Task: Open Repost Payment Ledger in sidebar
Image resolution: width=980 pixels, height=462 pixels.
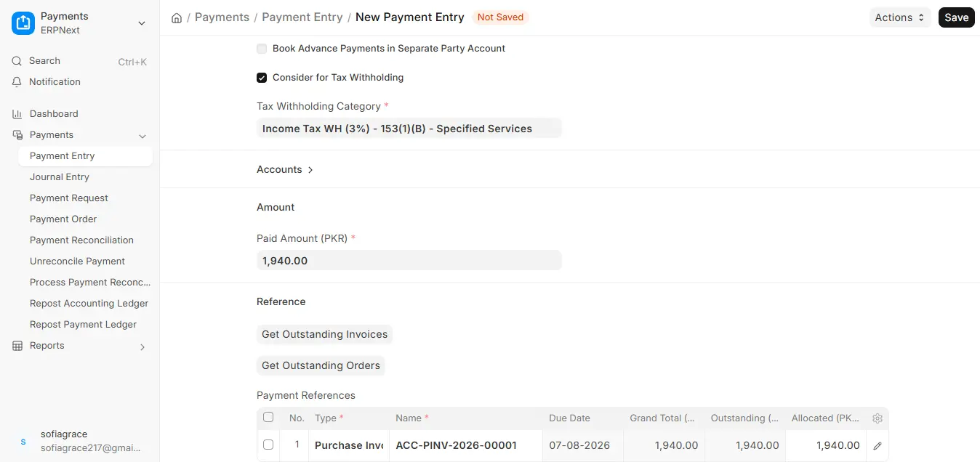Action: point(85,325)
